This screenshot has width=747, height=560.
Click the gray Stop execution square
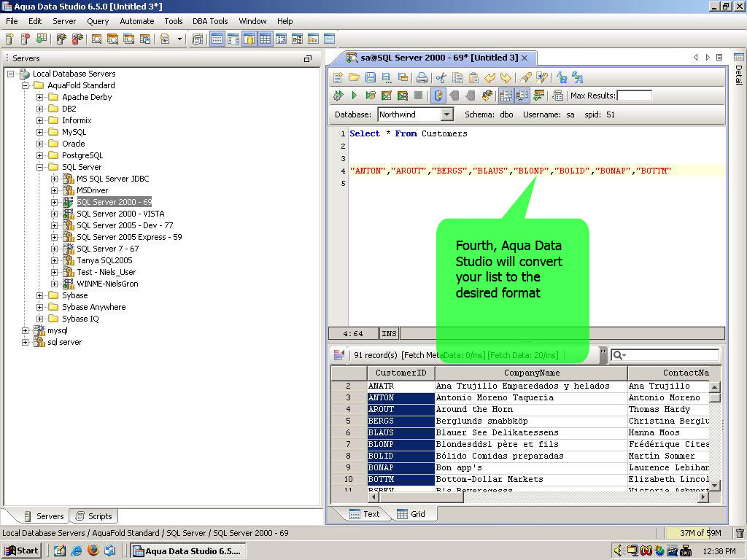point(418,96)
